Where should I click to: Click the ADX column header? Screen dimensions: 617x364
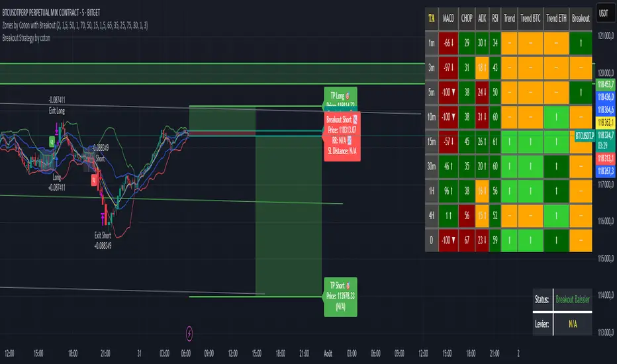482,18
